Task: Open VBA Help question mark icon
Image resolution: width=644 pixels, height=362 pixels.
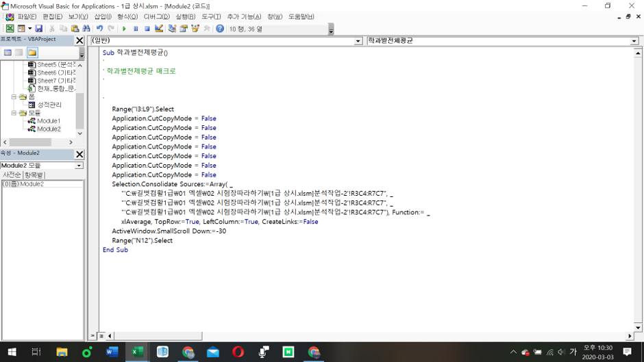Action: 220,29
